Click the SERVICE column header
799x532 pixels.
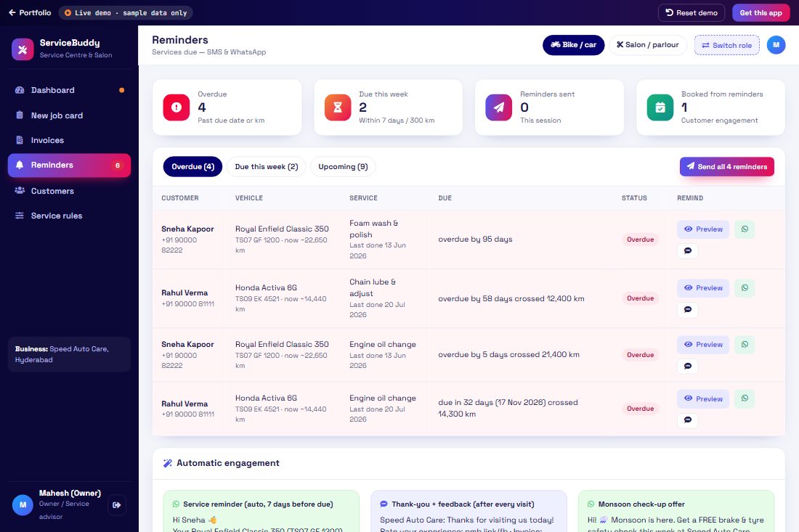point(363,198)
